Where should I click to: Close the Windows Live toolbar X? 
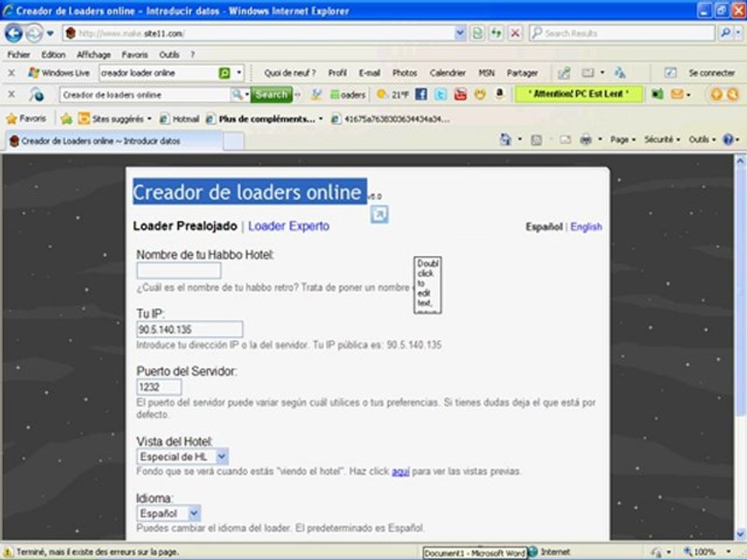click(x=12, y=73)
